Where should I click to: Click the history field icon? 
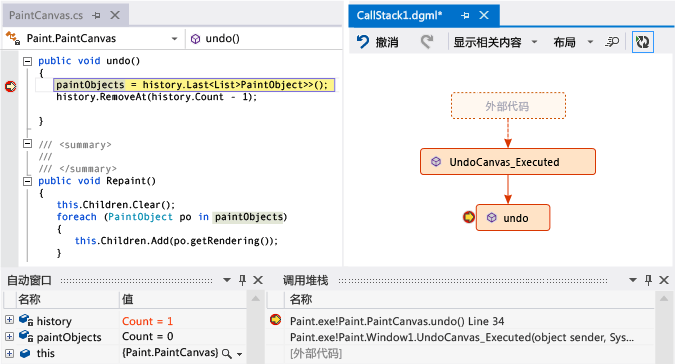(x=26, y=320)
